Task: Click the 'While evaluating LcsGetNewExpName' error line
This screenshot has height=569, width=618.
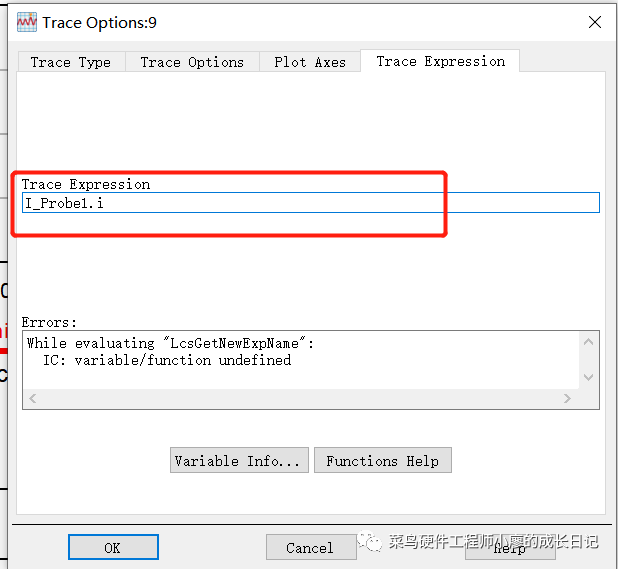Action: pyautogui.click(x=170, y=343)
